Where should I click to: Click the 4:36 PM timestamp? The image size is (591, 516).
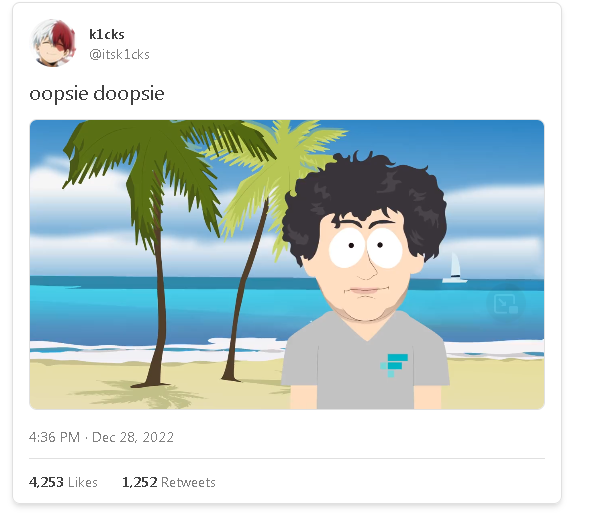[54, 437]
